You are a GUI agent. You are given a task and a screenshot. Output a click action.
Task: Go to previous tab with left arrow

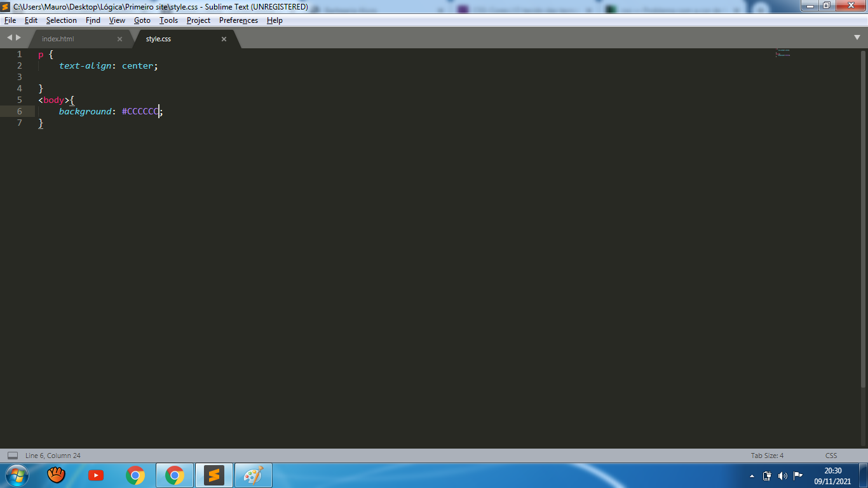(10, 38)
